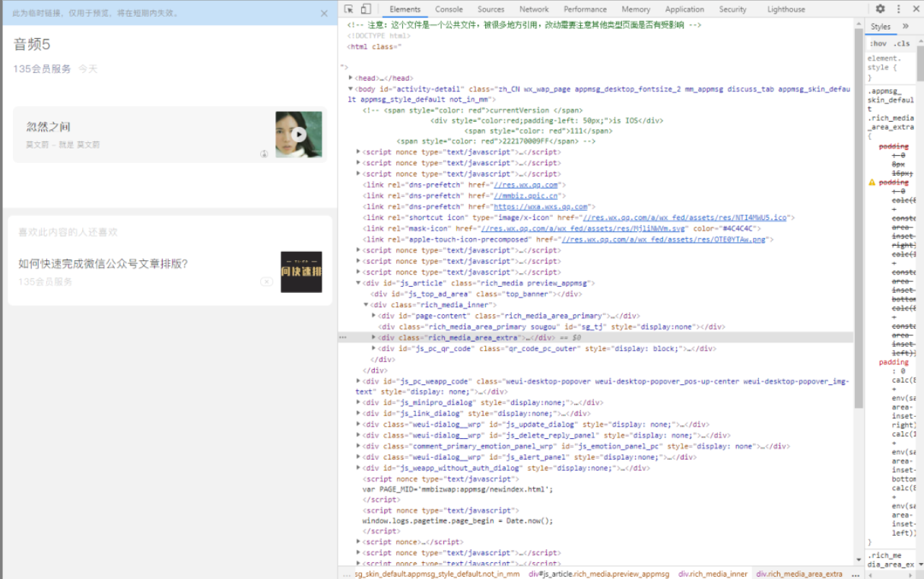The width and height of the screenshot is (924, 579).
Task: Click the yellow padding warning icon
Action: [872, 183]
